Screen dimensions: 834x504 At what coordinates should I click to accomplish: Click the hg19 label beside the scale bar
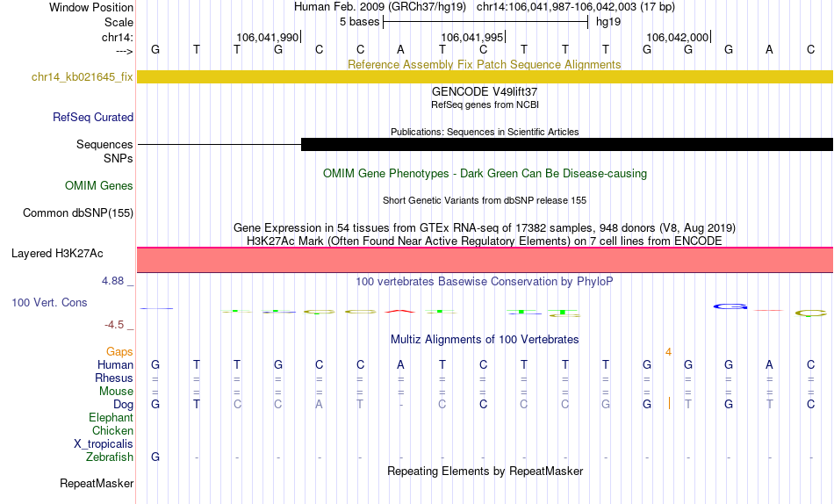click(608, 22)
